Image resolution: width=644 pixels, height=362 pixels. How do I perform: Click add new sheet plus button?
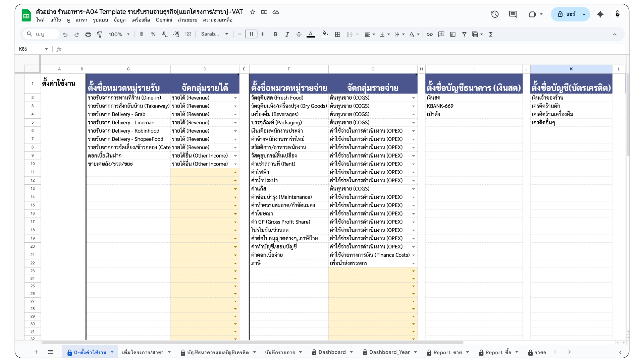click(36, 352)
